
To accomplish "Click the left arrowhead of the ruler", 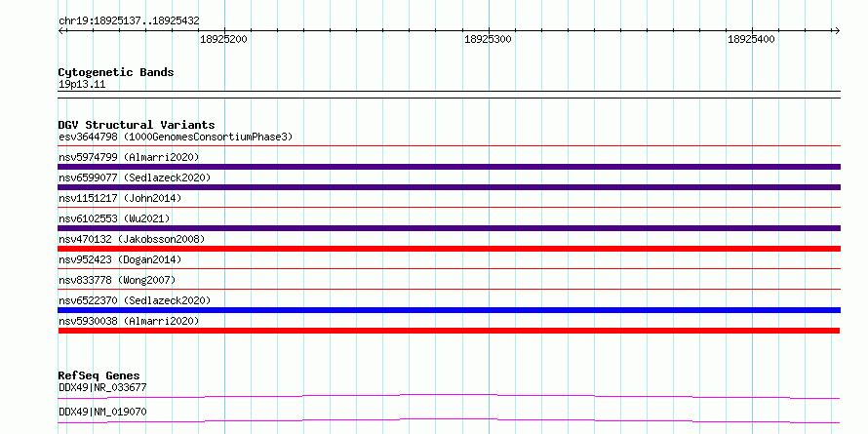I will coord(61,30).
